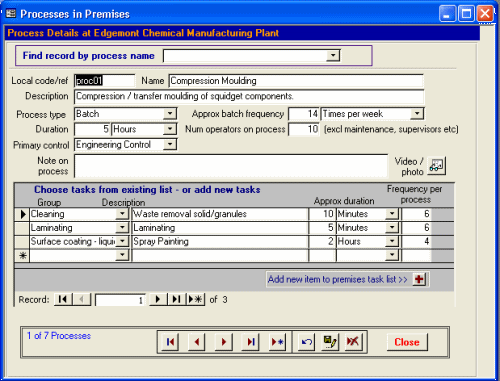Go to next task record in subform

(x=158, y=299)
